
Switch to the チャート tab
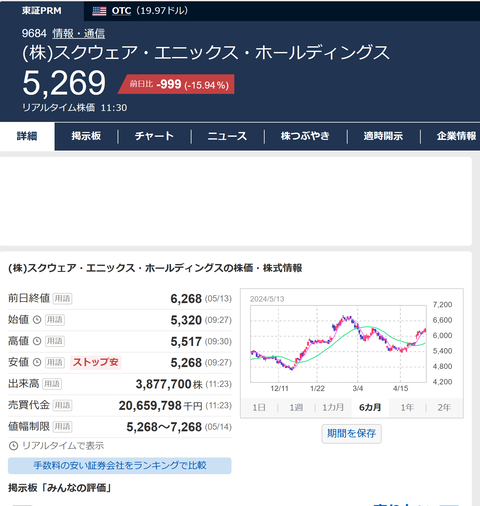[154, 136]
